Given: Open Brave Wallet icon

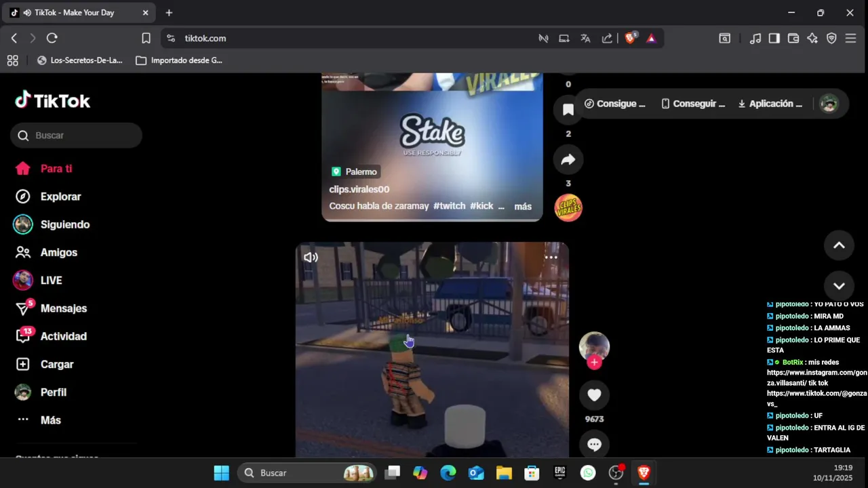Looking at the screenshot, I should click(793, 39).
